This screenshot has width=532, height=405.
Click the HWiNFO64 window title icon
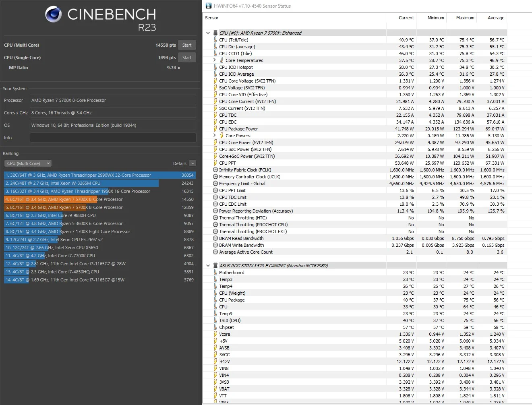point(208,6)
